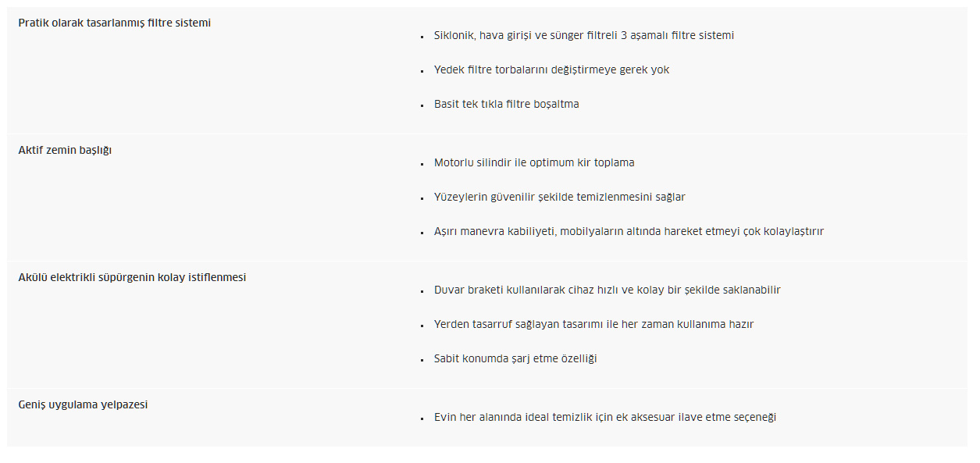The height and width of the screenshot is (463, 980).
Task: Select the "Aktif zemin başlığı" heading
Action: point(65,150)
